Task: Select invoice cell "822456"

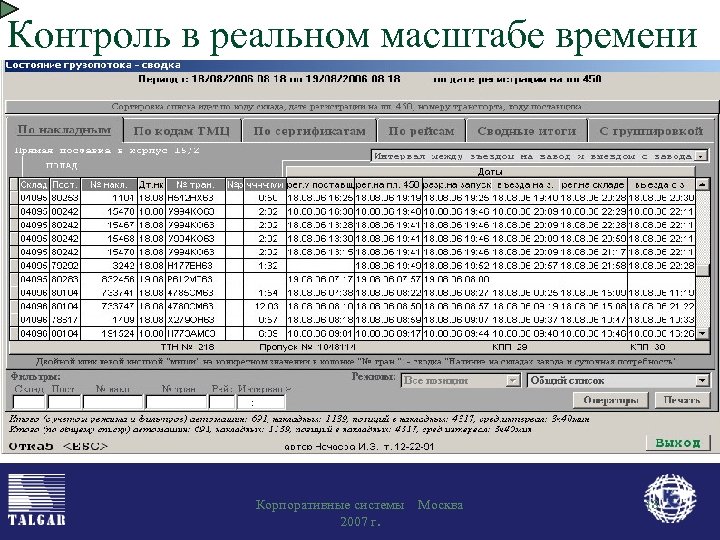Action: [x=109, y=279]
